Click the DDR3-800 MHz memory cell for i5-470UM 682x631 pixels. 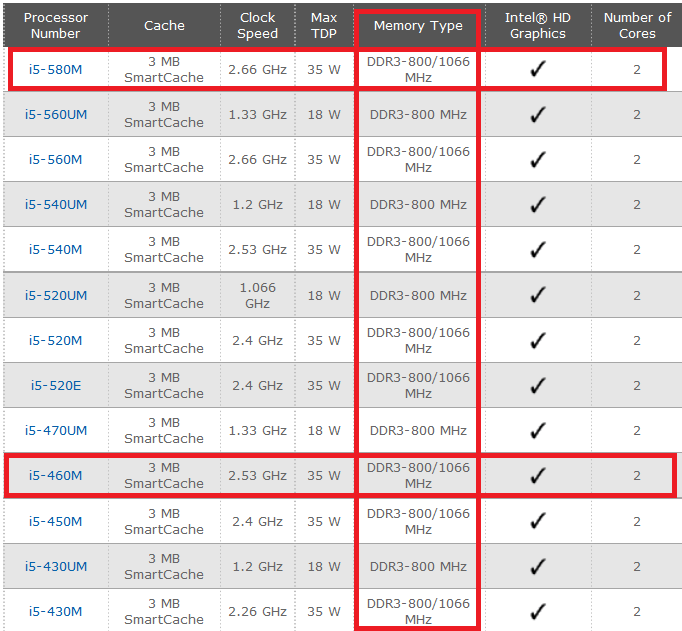click(x=418, y=431)
